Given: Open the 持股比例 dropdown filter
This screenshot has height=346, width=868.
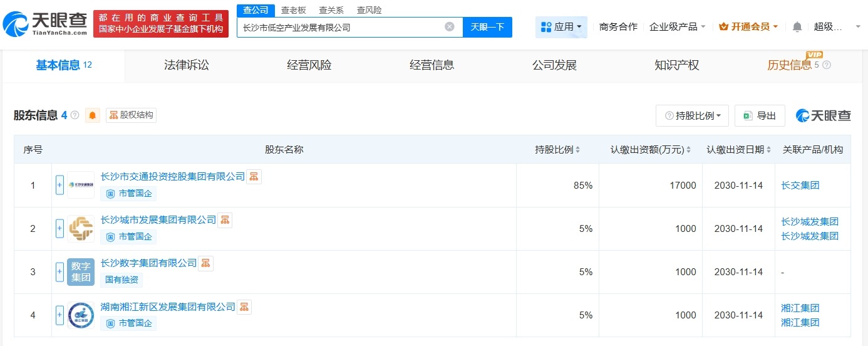Looking at the screenshot, I should [x=692, y=116].
